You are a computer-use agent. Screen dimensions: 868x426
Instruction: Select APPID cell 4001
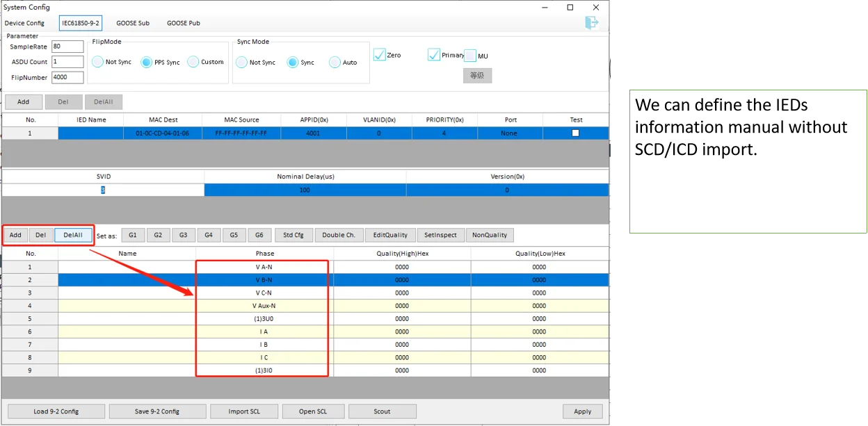tap(313, 133)
